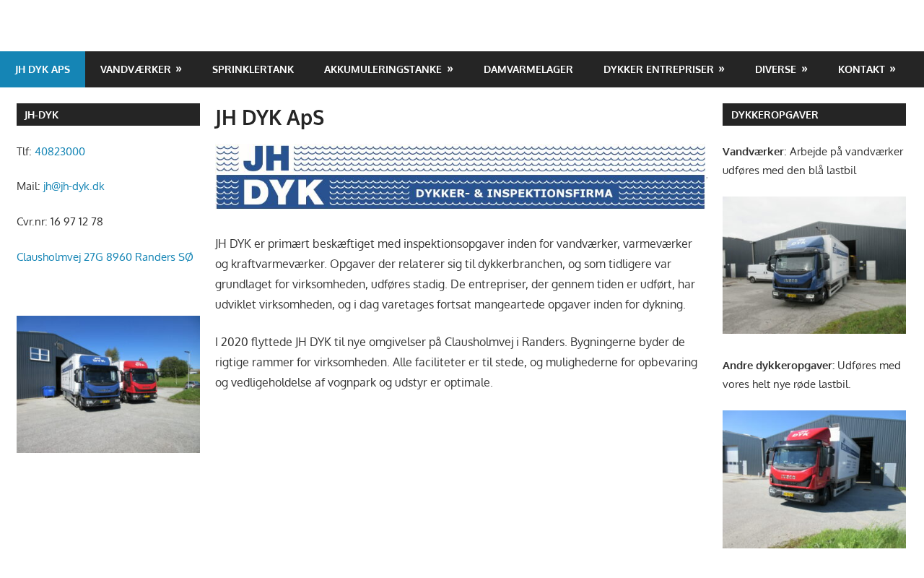The image size is (924, 578).
Task: Open the Diverse menu item
Action: coord(775,69)
